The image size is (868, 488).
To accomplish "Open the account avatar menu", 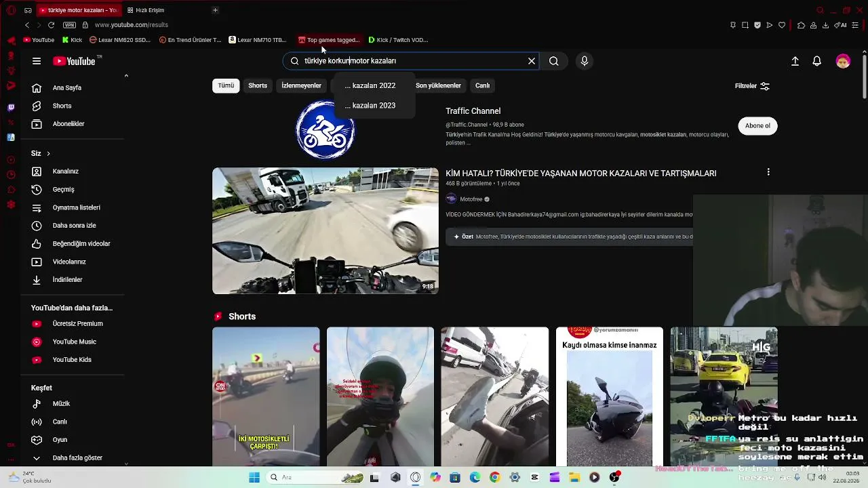I will tap(843, 61).
